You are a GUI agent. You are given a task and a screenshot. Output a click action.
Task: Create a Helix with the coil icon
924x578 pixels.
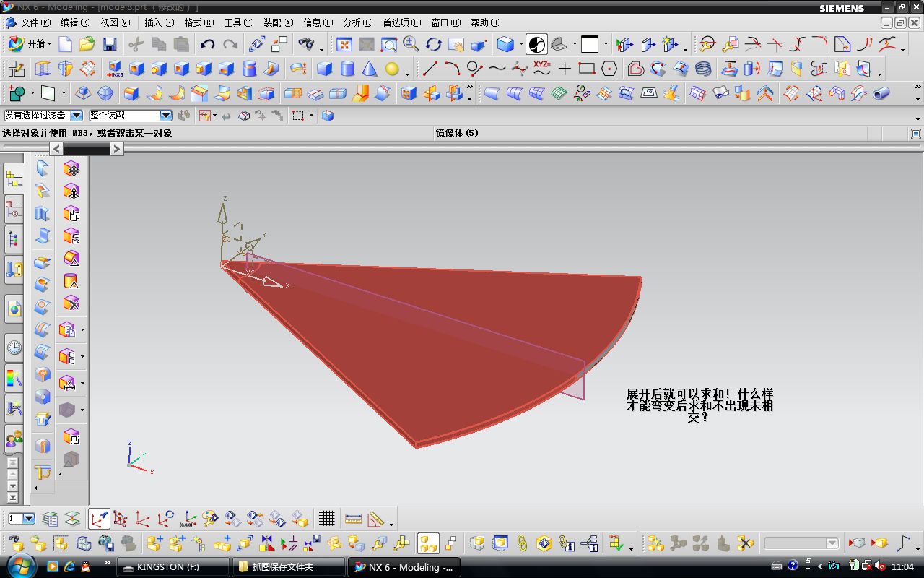point(703,69)
